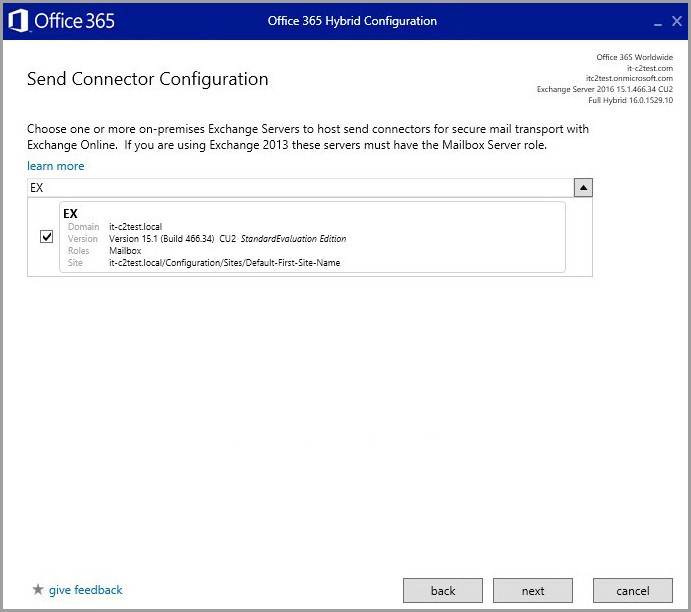Image resolution: width=691 pixels, height=612 pixels.
Task: Click itc2test.onmicrosoft.com tenant text
Action: (629, 78)
